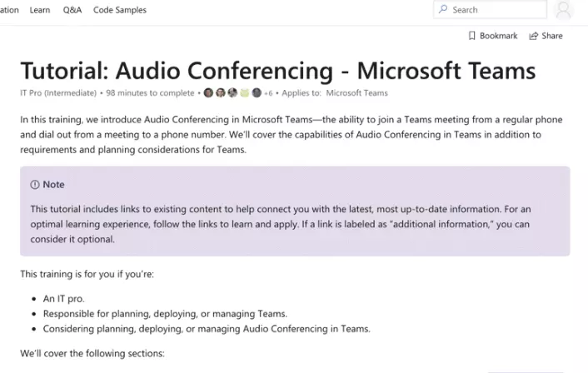Share this tutorial
The width and height of the screenshot is (588, 373).
point(546,36)
